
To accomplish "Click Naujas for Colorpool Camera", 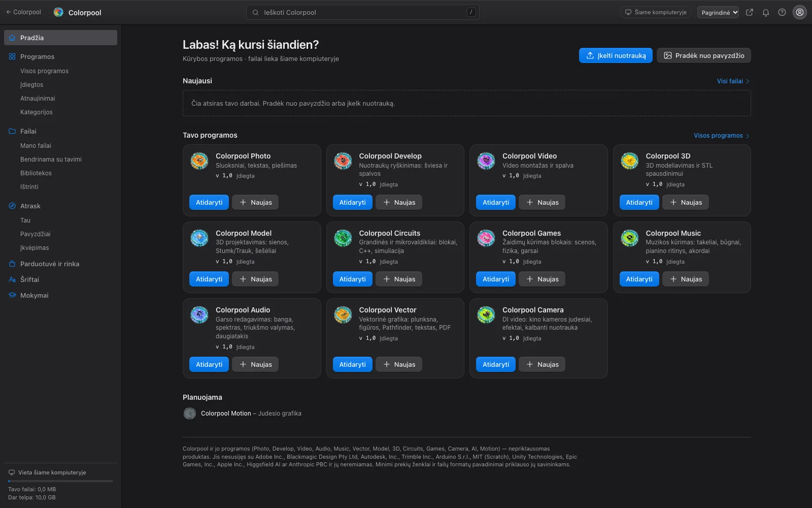I will pyautogui.click(x=542, y=364).
